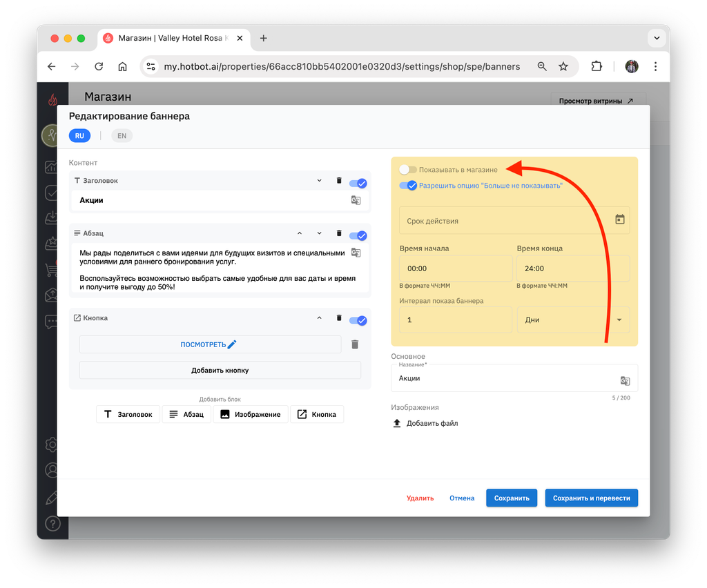Click the Hotbot flame logo
707x588 pixels.
click(52, 99)
